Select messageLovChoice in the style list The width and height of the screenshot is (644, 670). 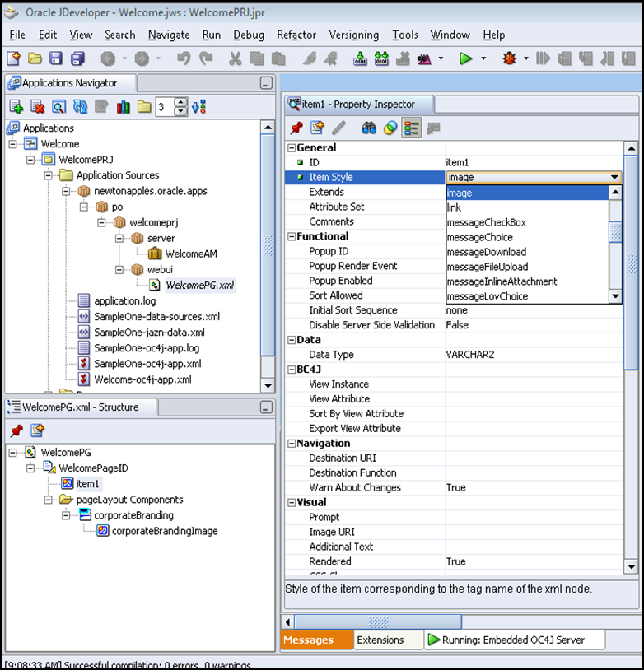coord(527,296)
